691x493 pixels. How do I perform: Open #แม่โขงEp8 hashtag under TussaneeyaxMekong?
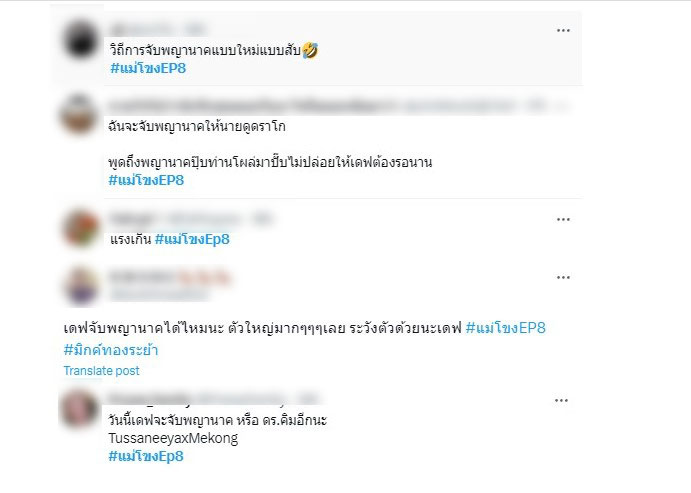pos(146,456)
